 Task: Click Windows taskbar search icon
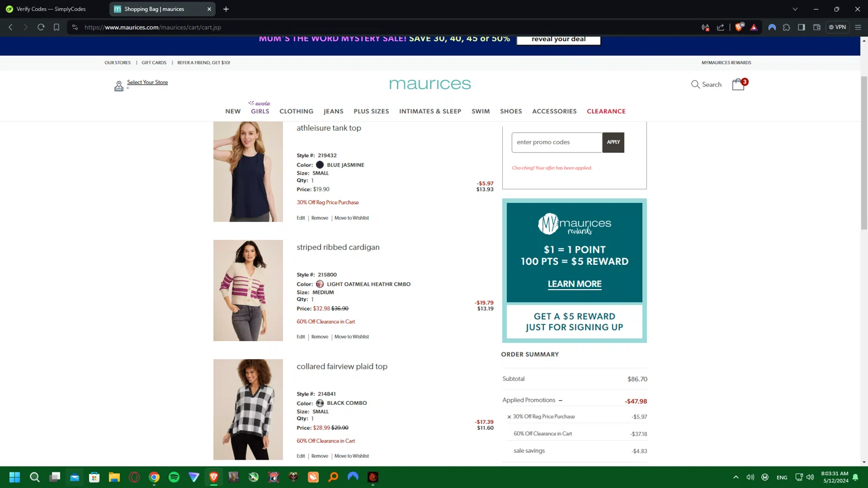tap(35, 477)
